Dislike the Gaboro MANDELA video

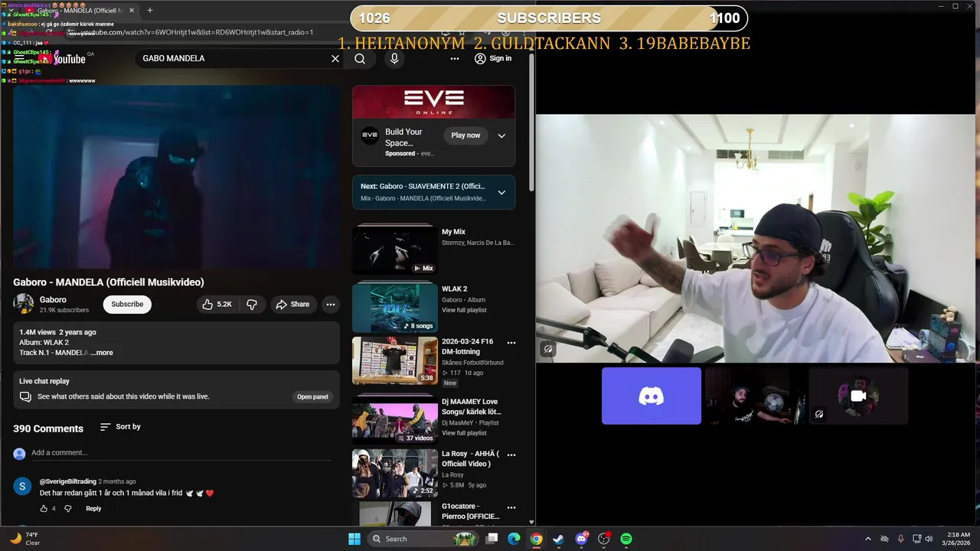coord(251,304)
